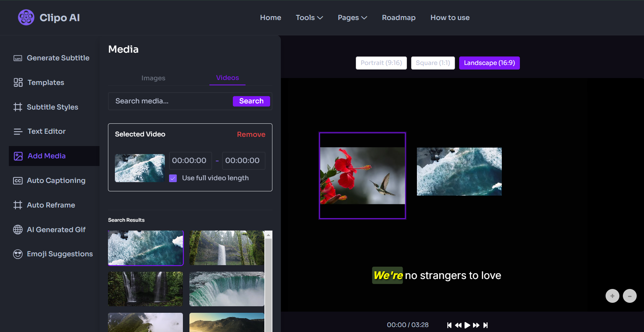The image size is (644, 332).
Task: Edit the video end time field
Action: point(244,161)
